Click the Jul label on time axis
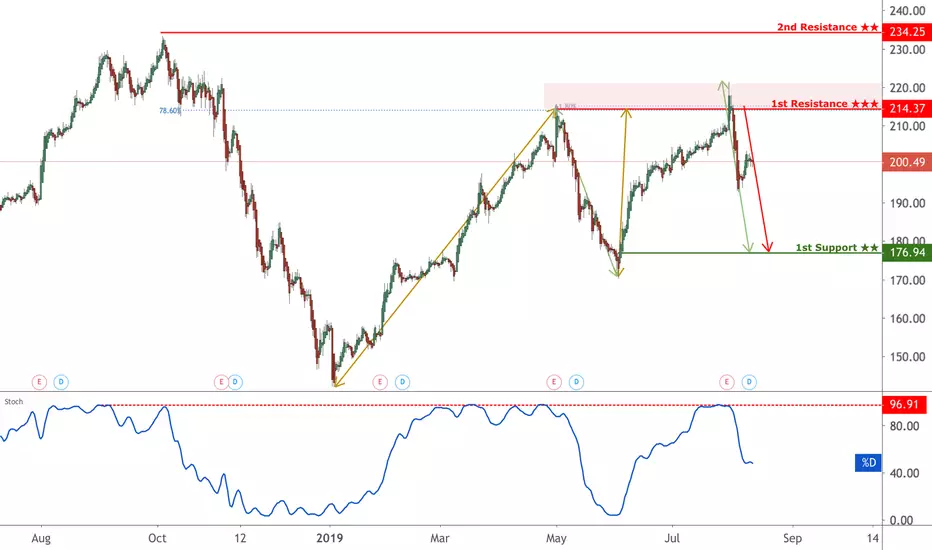The width and height of the screenshot is (932, 550). coord(672,538)
